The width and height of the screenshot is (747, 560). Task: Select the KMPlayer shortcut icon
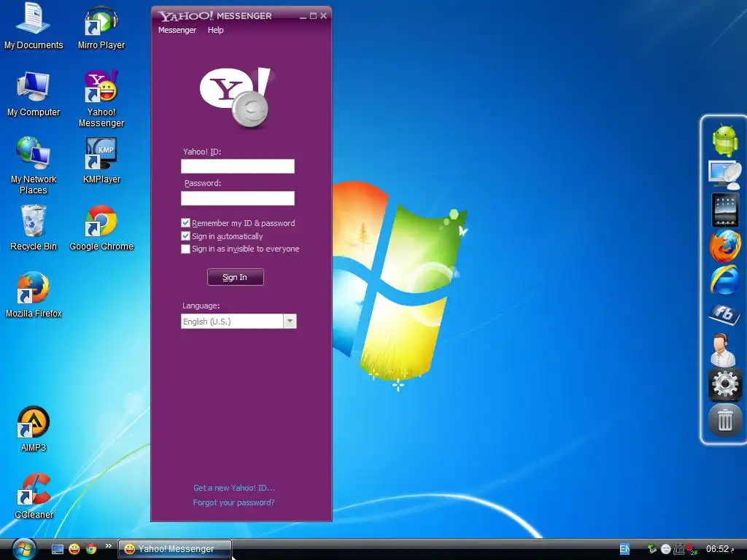point(101,160)
